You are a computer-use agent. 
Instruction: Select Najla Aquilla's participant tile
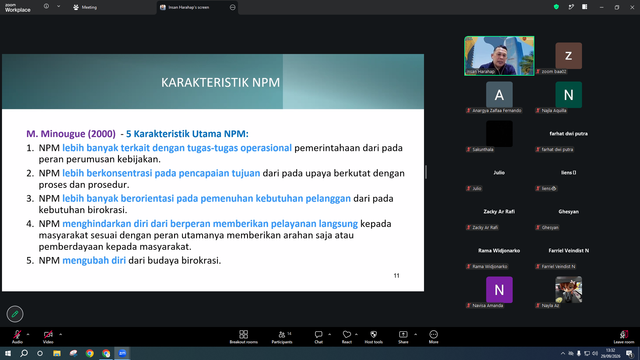[x=569, y=95]
